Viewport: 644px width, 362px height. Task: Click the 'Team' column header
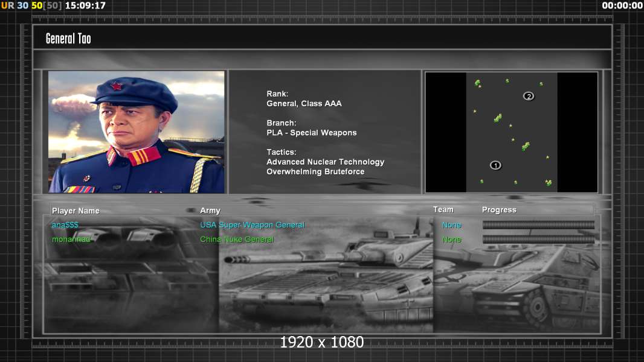click(x=443, y=209)
